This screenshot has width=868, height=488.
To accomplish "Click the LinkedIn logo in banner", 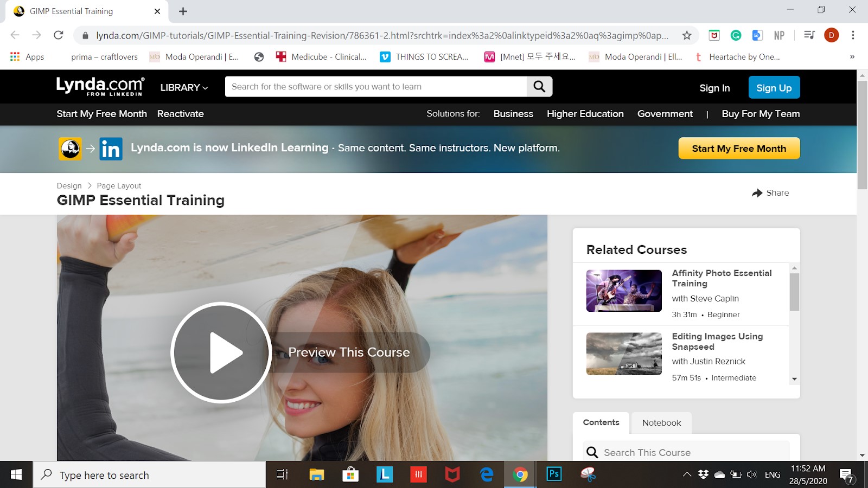I will click(x=111, y=149).
